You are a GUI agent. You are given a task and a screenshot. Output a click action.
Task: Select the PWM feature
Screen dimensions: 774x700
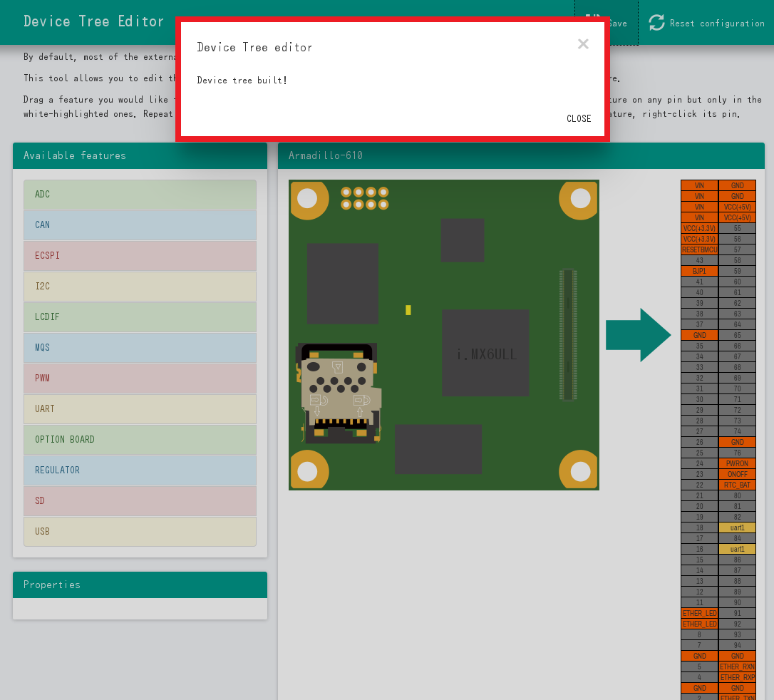pos(140,378)
